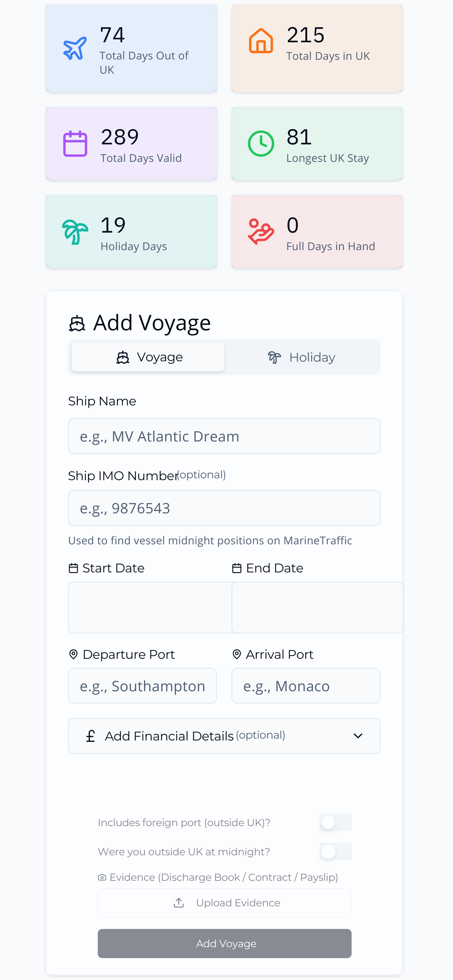Click the pound sign icon in Financial Details
The image size is (453, 980).
tap(90, 736)
